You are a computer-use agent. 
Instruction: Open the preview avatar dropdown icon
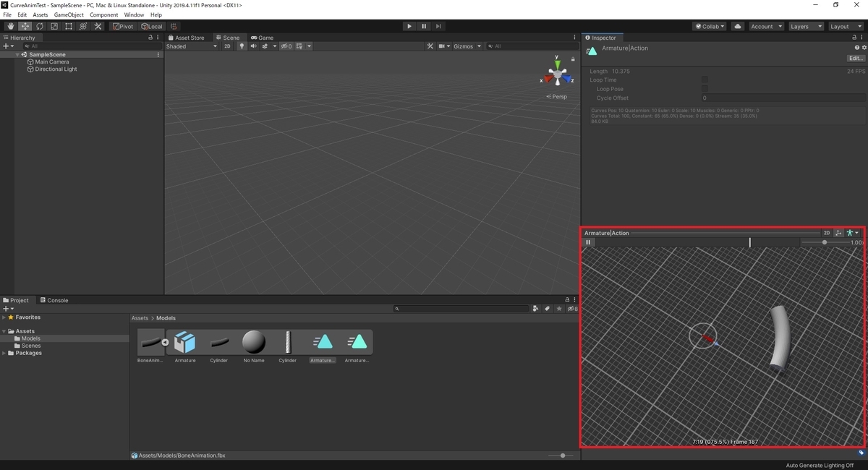(x=851, y=233)
